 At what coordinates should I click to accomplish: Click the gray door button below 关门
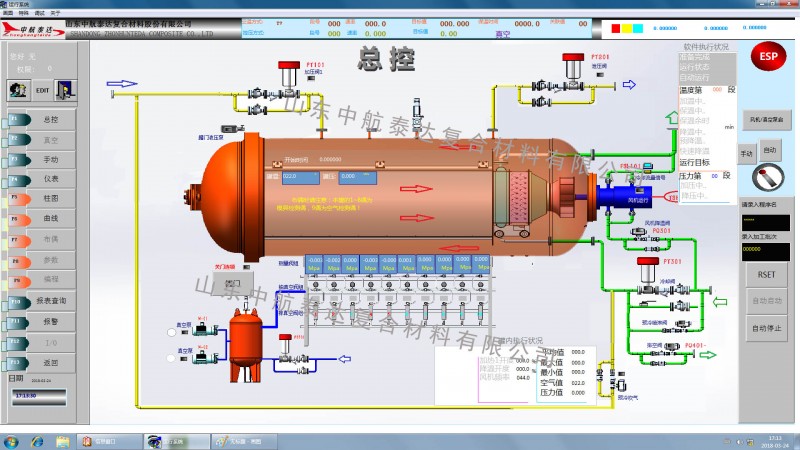[x=233, y=283]
